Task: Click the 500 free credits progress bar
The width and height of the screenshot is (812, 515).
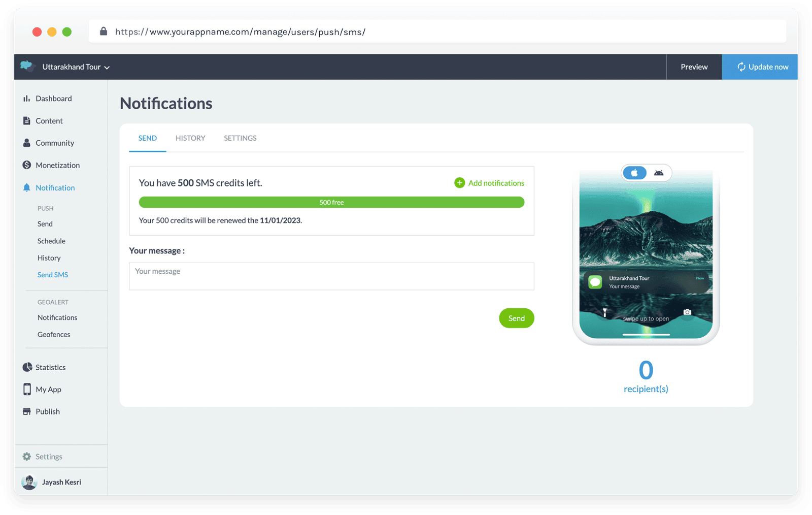Action: tap(331, 202)
